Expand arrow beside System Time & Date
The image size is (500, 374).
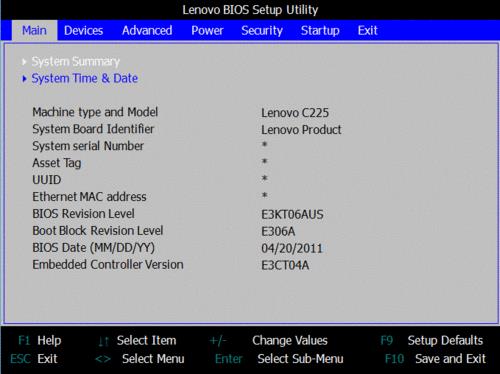tap(24, 79)
